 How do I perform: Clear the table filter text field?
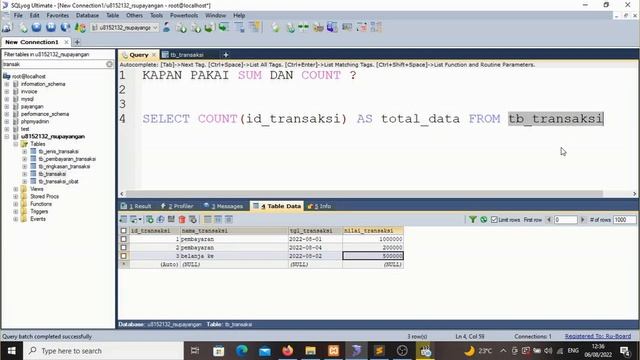109,64
